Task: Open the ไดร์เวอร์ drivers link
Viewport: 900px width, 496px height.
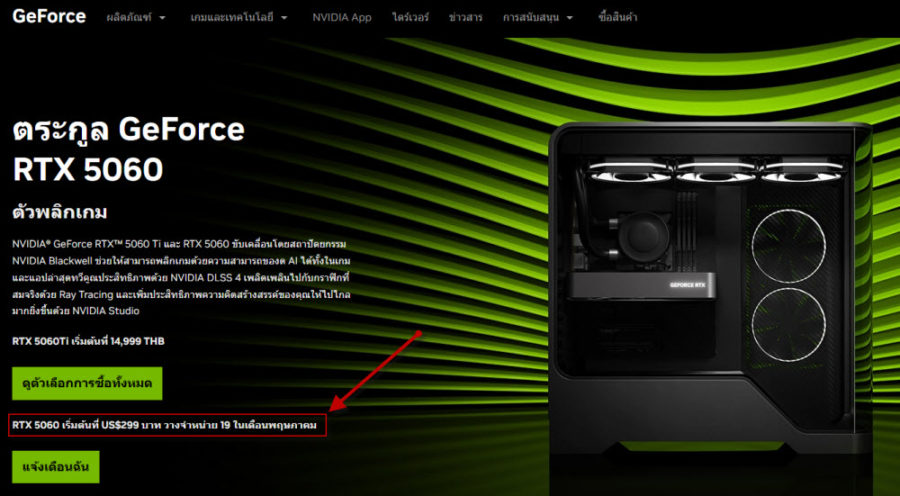Action: point(410,17)
